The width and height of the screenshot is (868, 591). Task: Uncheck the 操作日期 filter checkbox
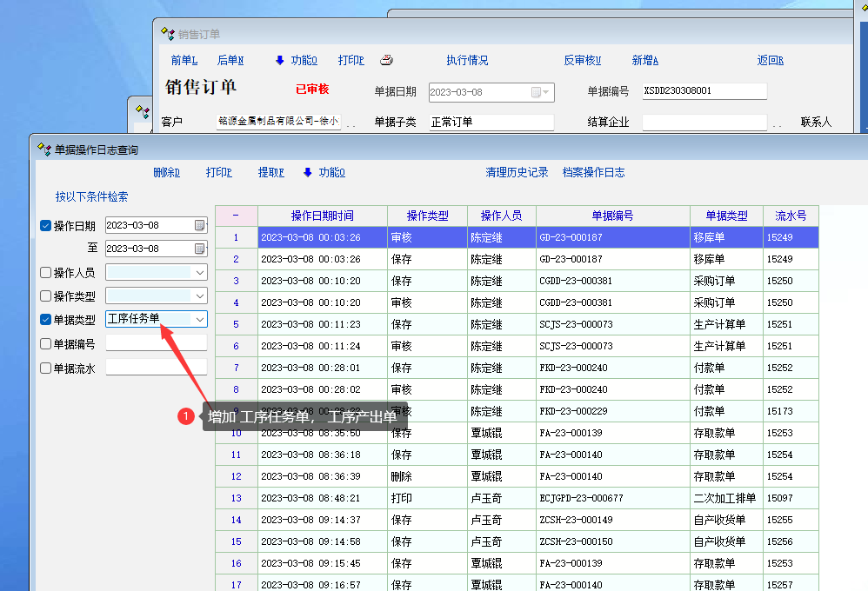[46, 226]
